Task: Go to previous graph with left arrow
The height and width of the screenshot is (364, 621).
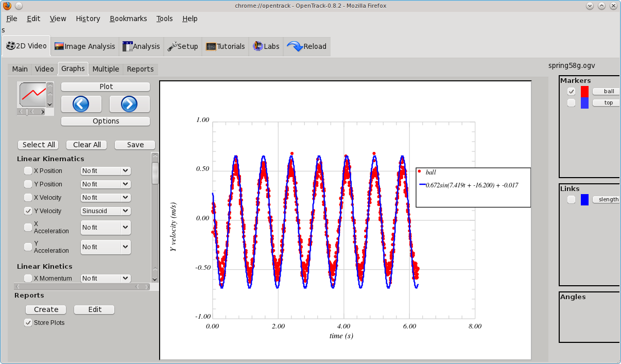Action: (81, 104)
